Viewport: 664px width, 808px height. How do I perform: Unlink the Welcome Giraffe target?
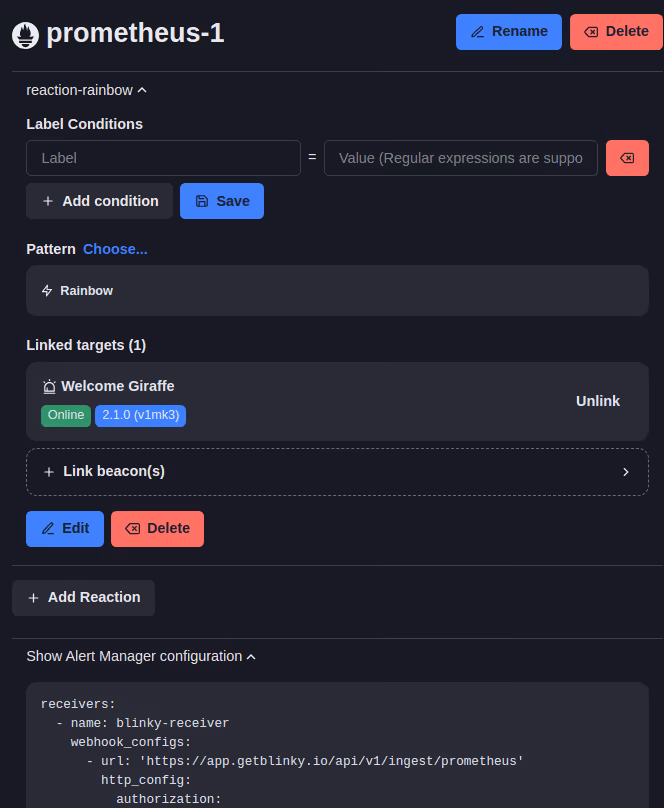[597, 401]
